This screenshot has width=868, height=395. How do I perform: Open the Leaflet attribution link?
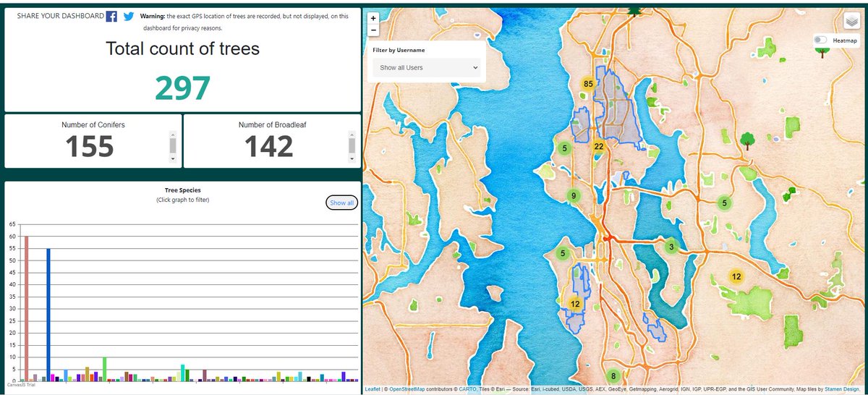pyautogui.click(x=373, y=388)
